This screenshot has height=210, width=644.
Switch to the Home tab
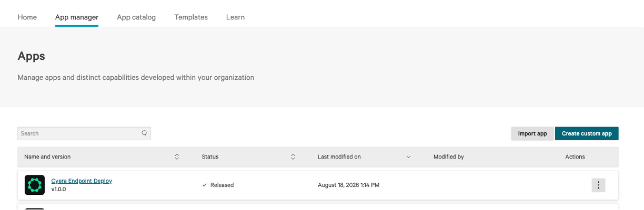click(x=27, y=17)
